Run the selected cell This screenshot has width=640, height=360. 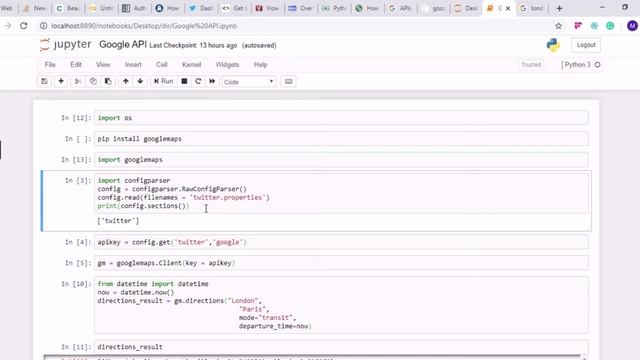click(163, 81)
